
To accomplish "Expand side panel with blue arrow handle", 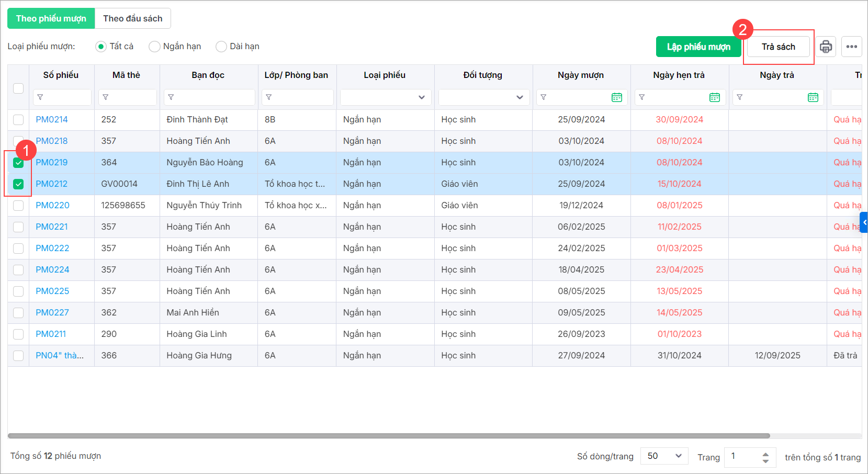I will tap(864, 222).
